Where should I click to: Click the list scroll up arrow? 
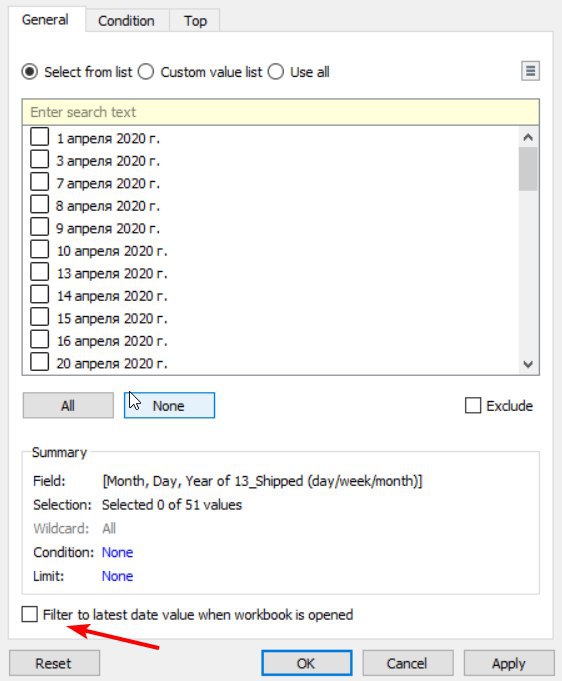click(x=528, y=138)
